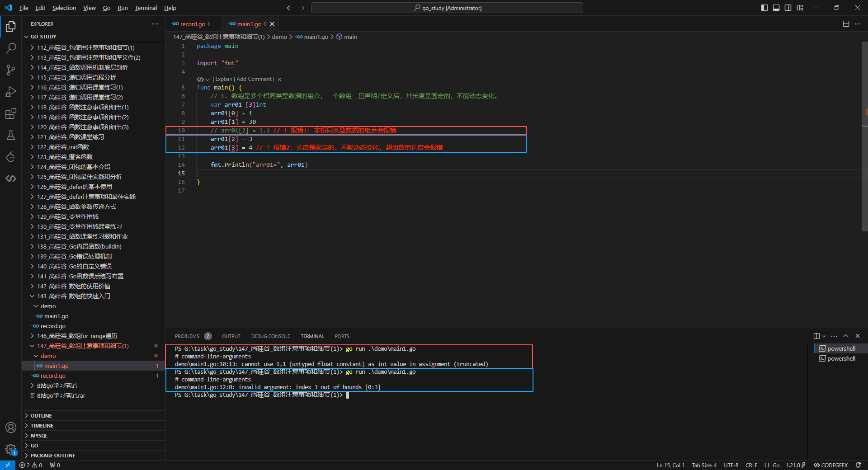Go back with the navigation arrow

pos(290,8)
